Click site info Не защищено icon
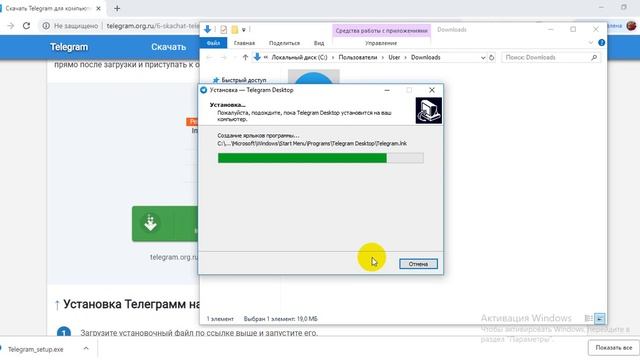Screen dimensions: 640x360 pyautogui.click(x=46, y=26)
